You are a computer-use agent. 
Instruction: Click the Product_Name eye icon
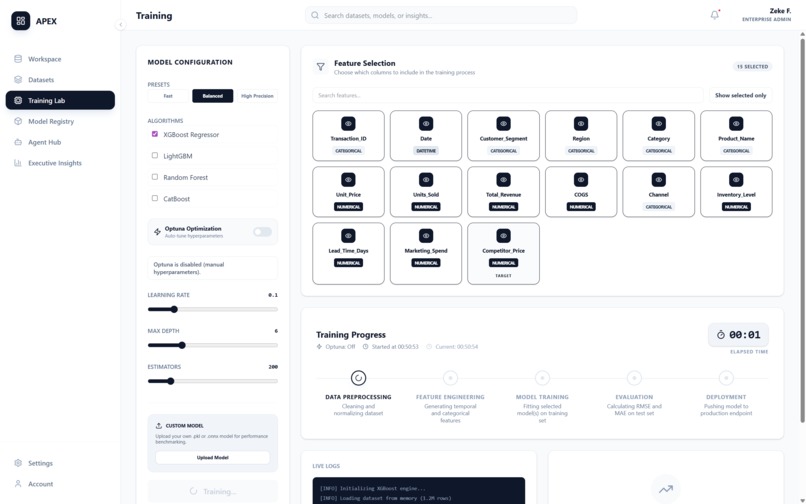736,124
